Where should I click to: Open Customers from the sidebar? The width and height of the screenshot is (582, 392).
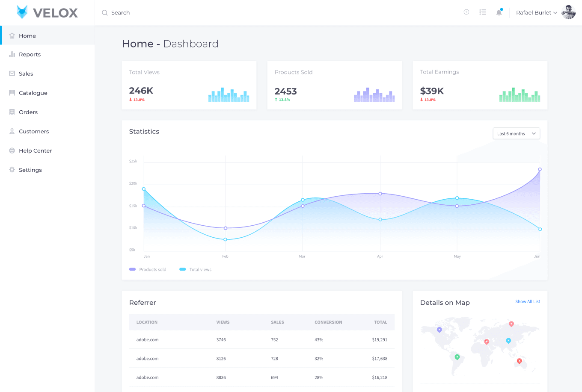click(x=34, y=131)
